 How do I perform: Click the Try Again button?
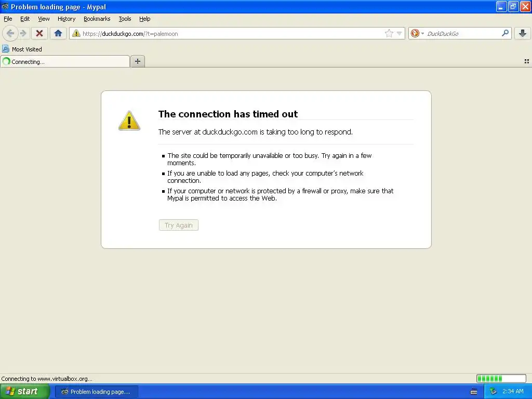pyautogui.click(x=179, y=225)
